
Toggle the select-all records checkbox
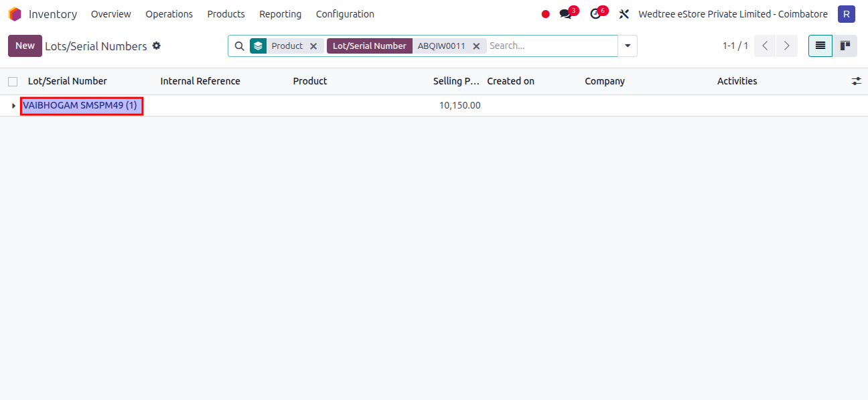11,80
